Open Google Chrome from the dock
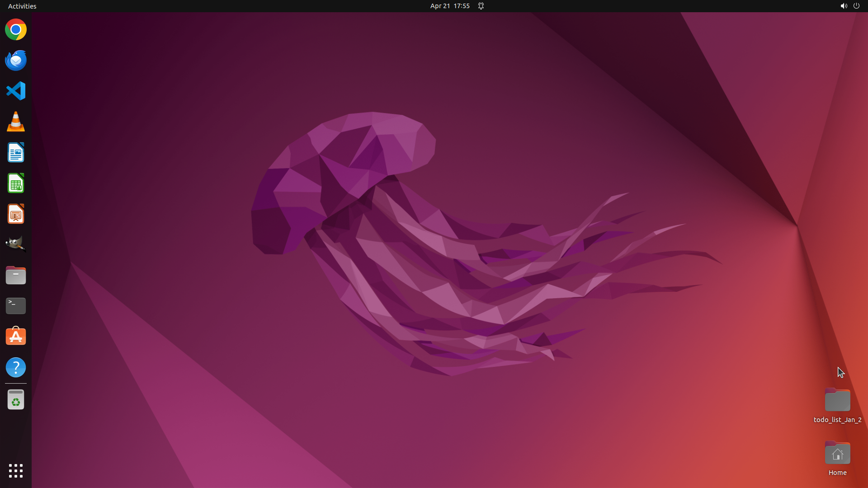 [16, 30]
